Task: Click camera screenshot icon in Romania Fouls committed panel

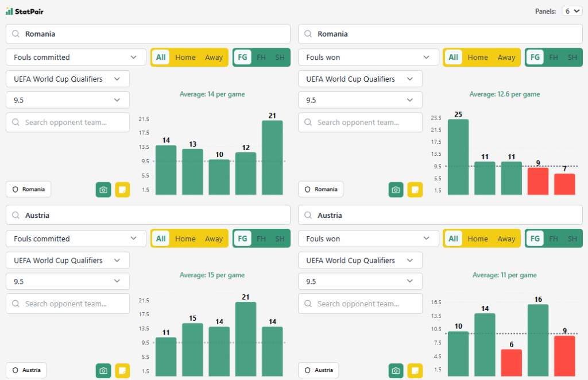Action: coord(103,190)
